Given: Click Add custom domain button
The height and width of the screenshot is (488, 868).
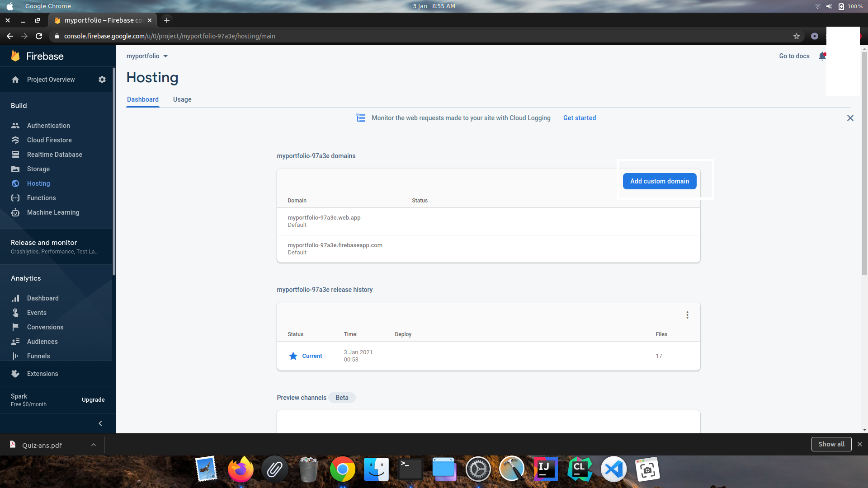Looking at the screenshot, I should pyautogui.click(x=660, y=181).
